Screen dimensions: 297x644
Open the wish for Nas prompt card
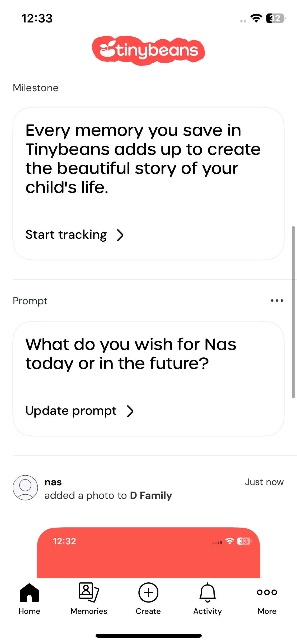148,379
